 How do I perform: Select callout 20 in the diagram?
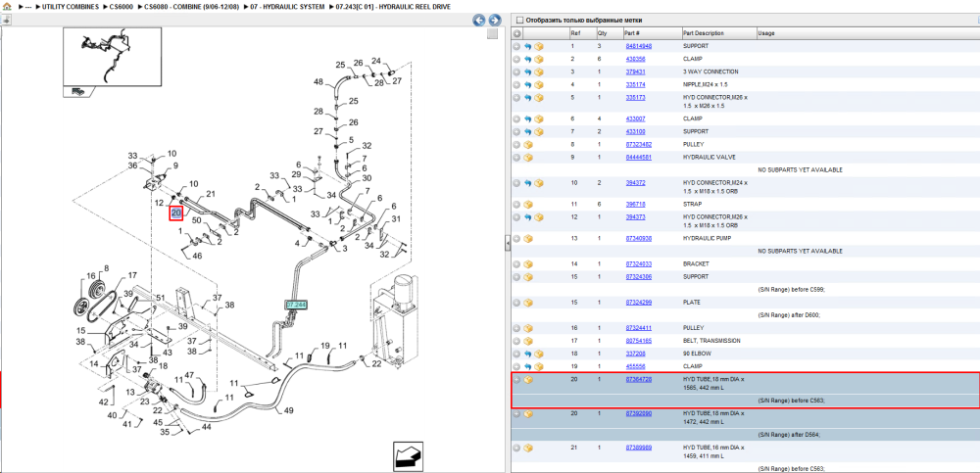tap(176, 213)
